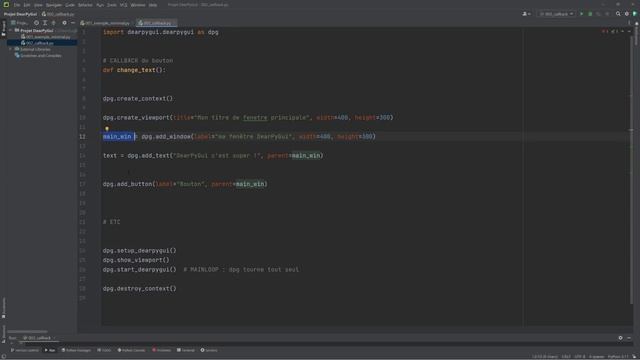The image size is (640, 360).
Task: Open the File menu
Action: click(x=17, y=5)
